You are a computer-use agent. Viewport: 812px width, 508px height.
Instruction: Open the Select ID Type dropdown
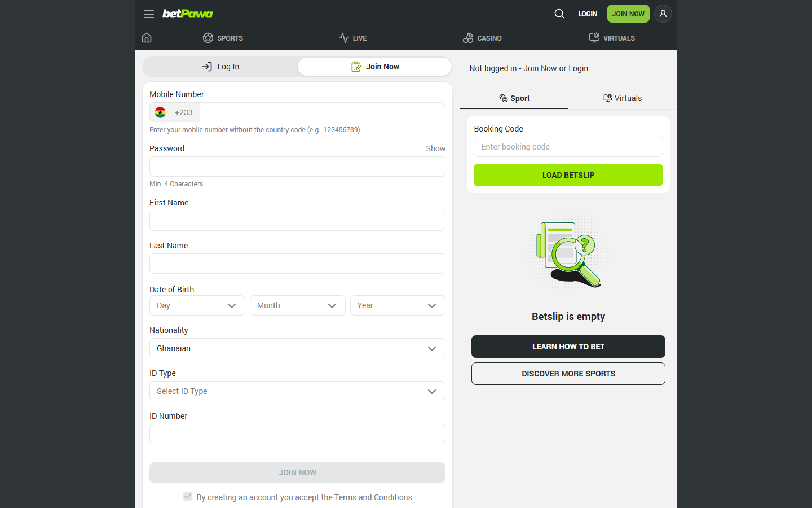[297, 391]
